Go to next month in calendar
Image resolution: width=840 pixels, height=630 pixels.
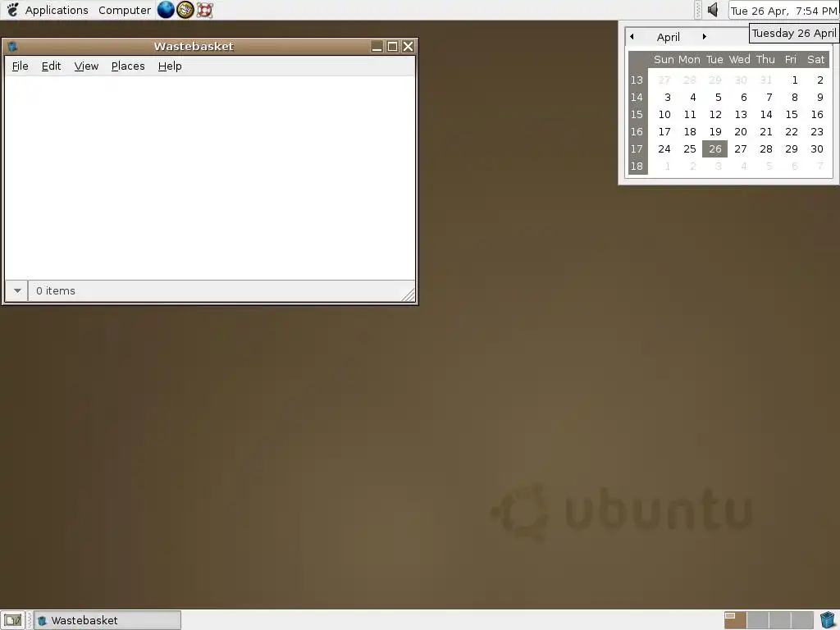click(x=705, y=36)
